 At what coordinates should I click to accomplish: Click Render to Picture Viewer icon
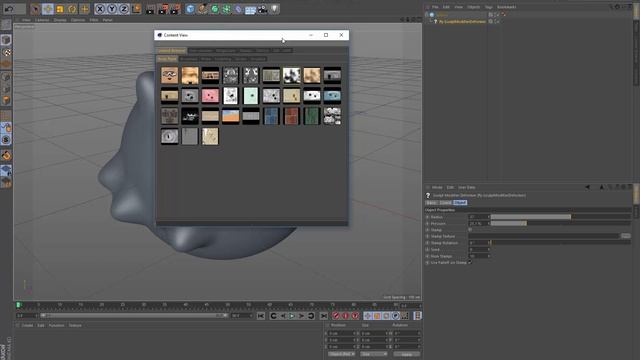[x=163, y=9]
